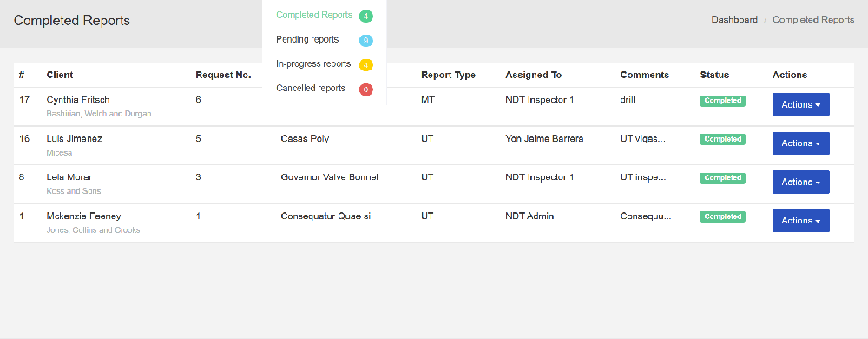
Task: Open Actions dropdown for Cynthia Fritsch row
Action: (800, 104)
